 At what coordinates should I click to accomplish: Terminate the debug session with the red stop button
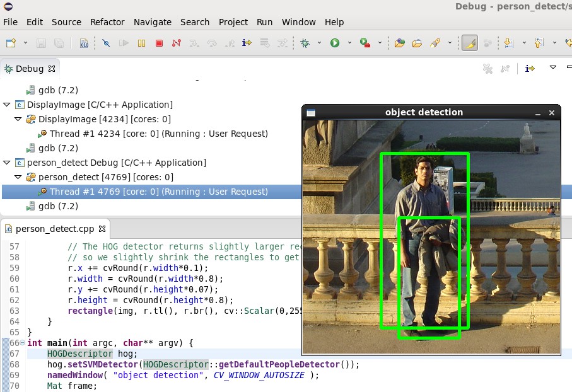click(x=159, y=43)
